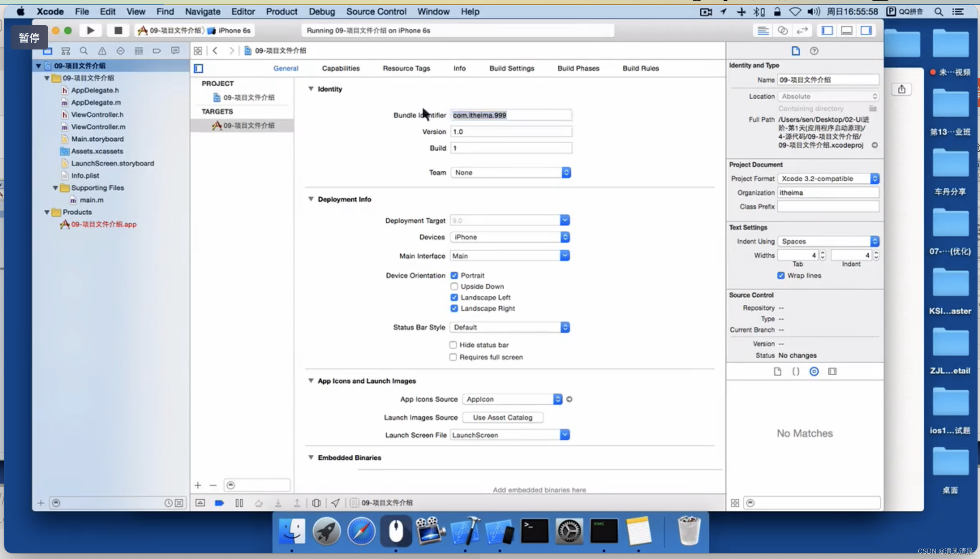
Task: Enable the Upside Down orientation
Action: click(x=454, y=286)
